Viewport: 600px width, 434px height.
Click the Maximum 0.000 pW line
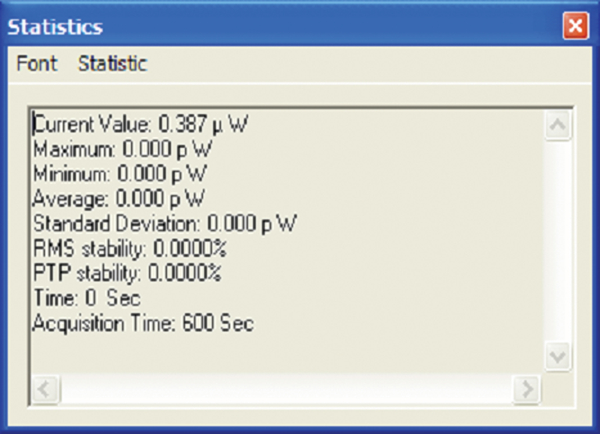pyautogui.click(x=124, y=149)
